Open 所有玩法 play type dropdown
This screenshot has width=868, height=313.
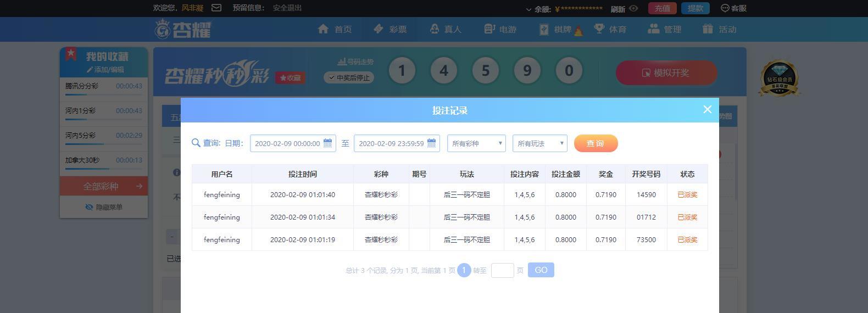click(540, 143)
